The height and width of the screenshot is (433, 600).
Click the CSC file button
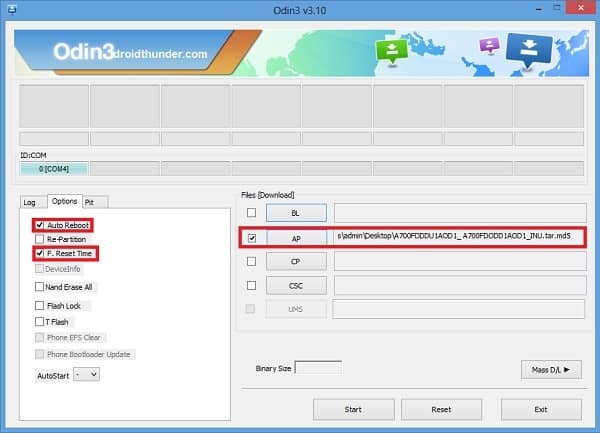pyautogui.click(x=296, y=286)
